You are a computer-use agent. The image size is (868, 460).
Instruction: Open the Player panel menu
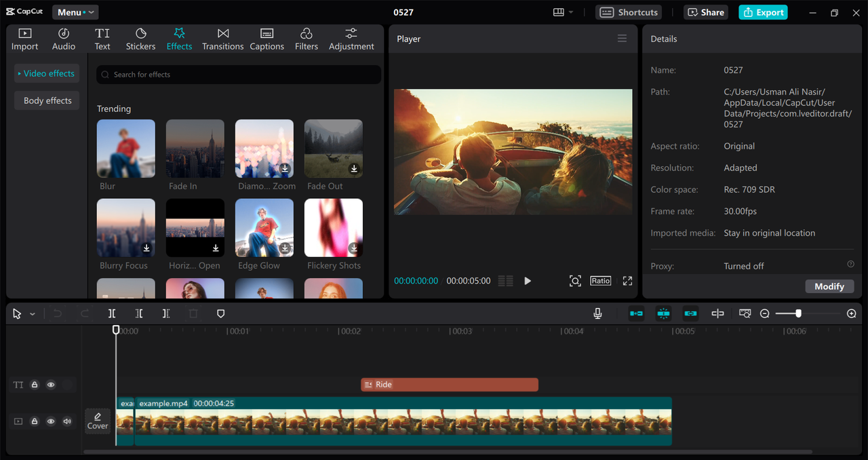coord(622,39)
